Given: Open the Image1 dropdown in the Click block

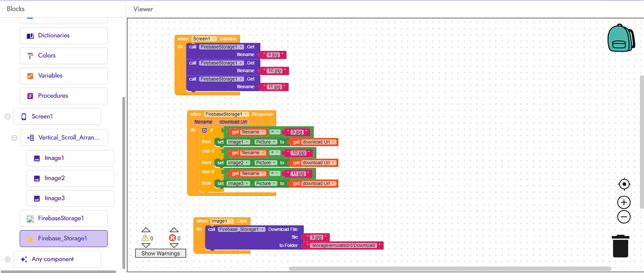Looking at the screenshot, I should coord(222,221).
